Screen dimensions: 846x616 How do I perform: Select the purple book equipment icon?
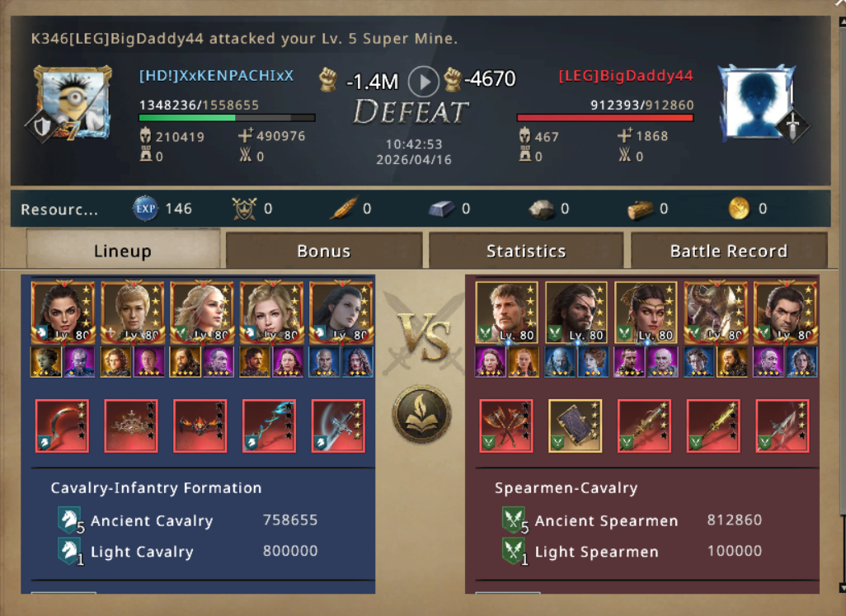click(x=576, y=426)
